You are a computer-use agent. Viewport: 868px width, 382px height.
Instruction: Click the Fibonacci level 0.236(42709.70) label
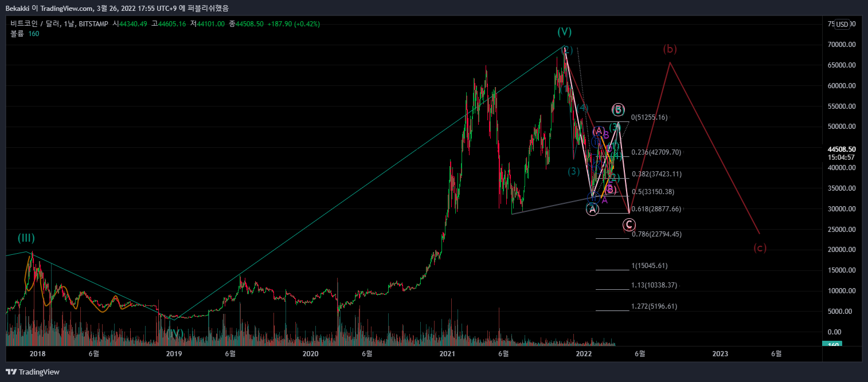(x=656, y=152)
